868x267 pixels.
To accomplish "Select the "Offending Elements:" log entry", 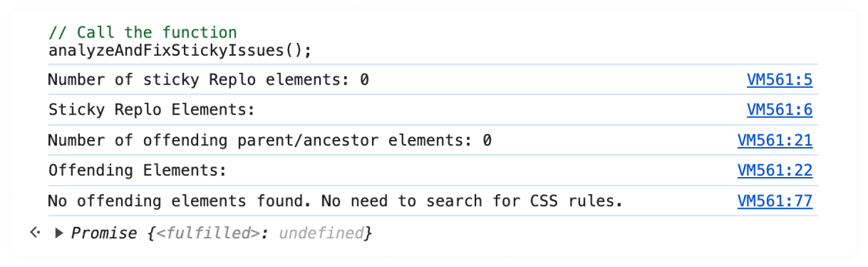I will pyautogui.click(x=137, y=170).
